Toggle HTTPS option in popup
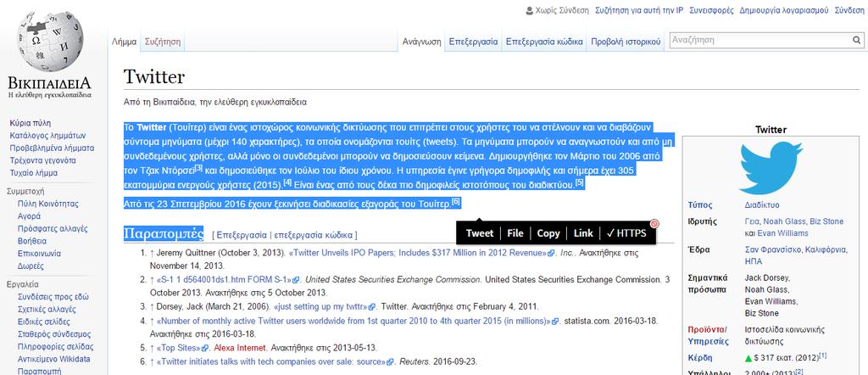The width and height of the screenshot is (868, 375). pos(626,233)
